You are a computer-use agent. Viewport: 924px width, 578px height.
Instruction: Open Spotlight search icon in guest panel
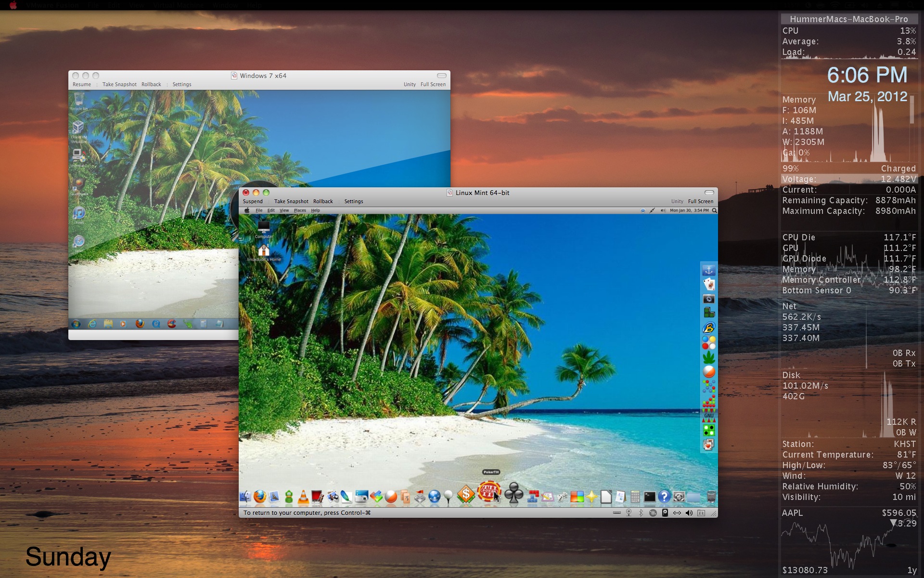point(714,210)
